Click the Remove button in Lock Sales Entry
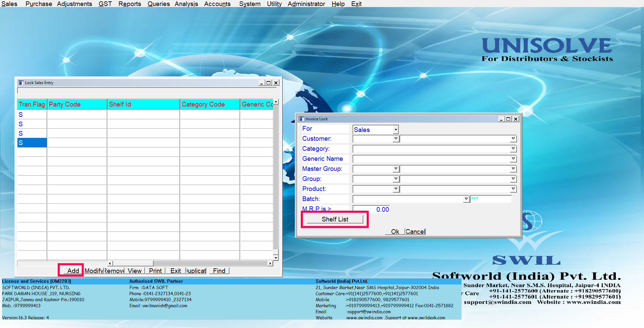Viewport: 644px width, 328px height. (x=114, y=271)
